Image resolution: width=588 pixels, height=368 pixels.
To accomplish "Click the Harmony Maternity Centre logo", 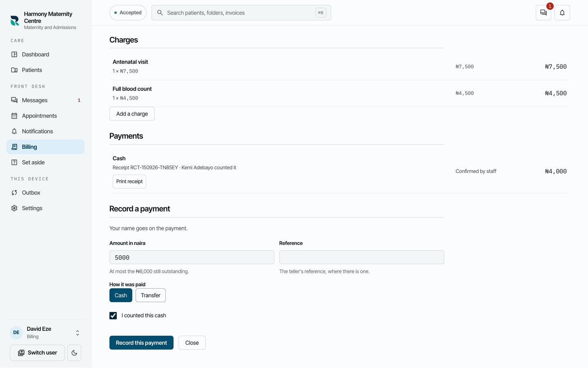I will click(x=15, y=20).
